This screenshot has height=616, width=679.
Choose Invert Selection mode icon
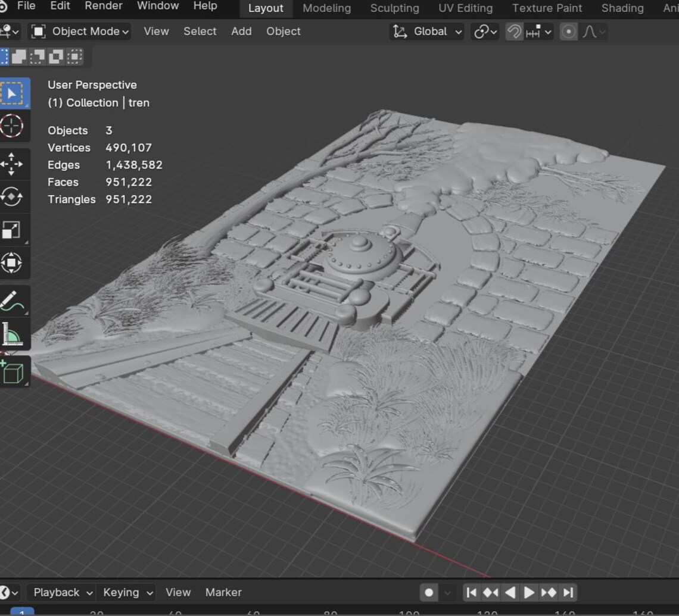tap(56, 57)
